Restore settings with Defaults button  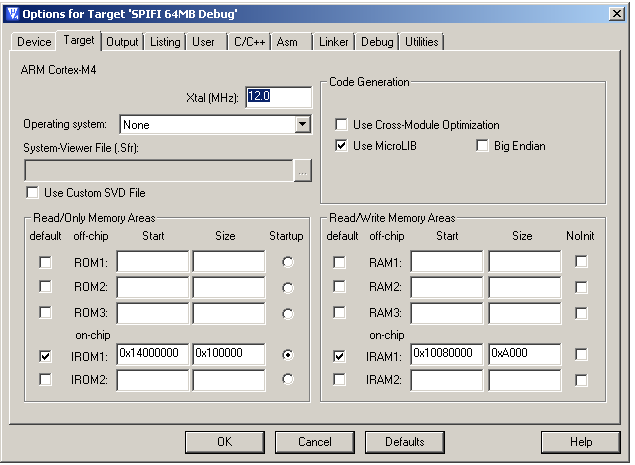pyautogui.click(x=405, y=442)
